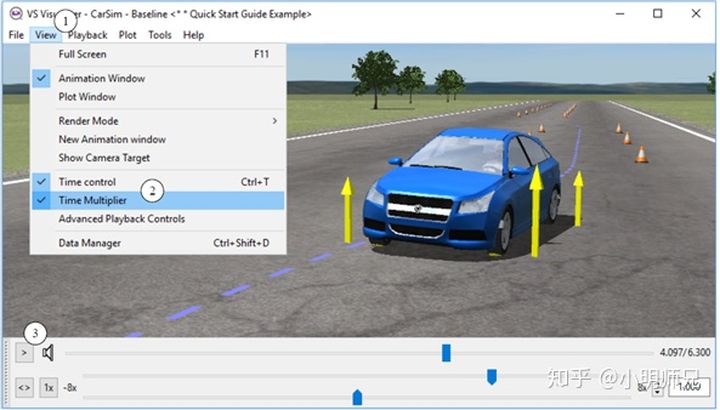This screenshot has height=410, width=720.
Task: Expand the Render Mode submenu arrow
Action: (275, 121)
